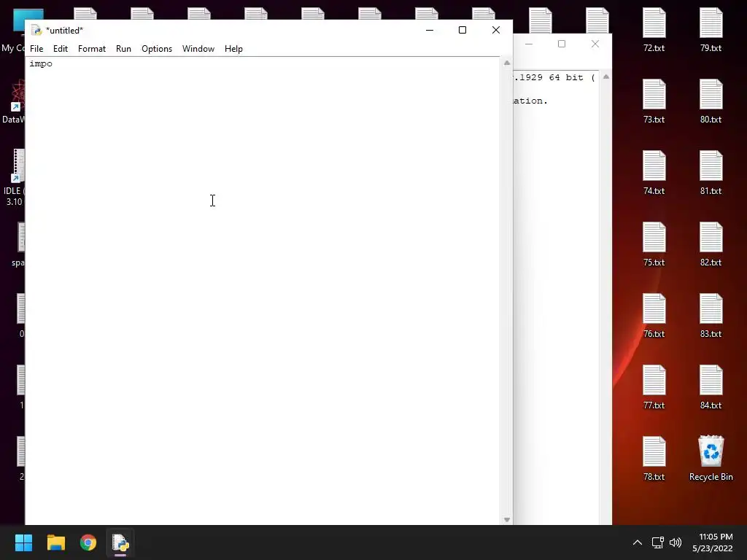Select the 75.txt desktop file
The width and height of the screenshot is (747, 560).
tap(654, 245)
